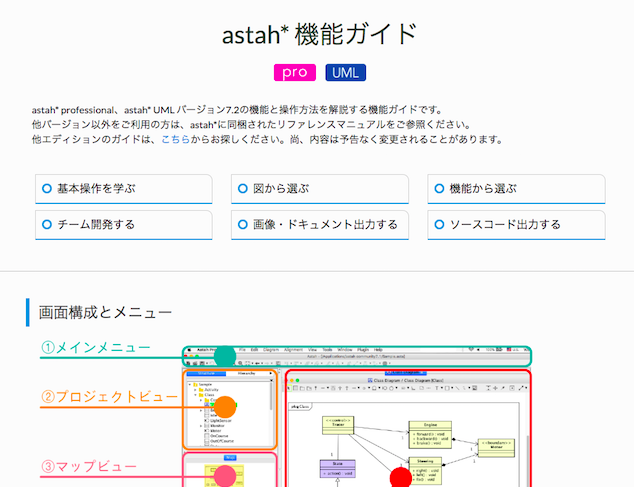Click the teal main menu marker dot
The width and height of the screenshot is (634, 487).
225,356
